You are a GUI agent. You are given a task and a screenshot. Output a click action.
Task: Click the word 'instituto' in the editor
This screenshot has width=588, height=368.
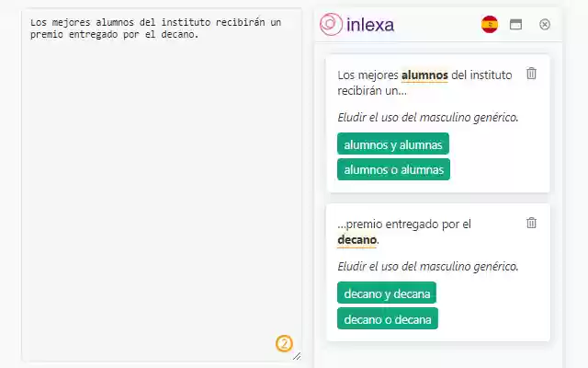[186, 22]
